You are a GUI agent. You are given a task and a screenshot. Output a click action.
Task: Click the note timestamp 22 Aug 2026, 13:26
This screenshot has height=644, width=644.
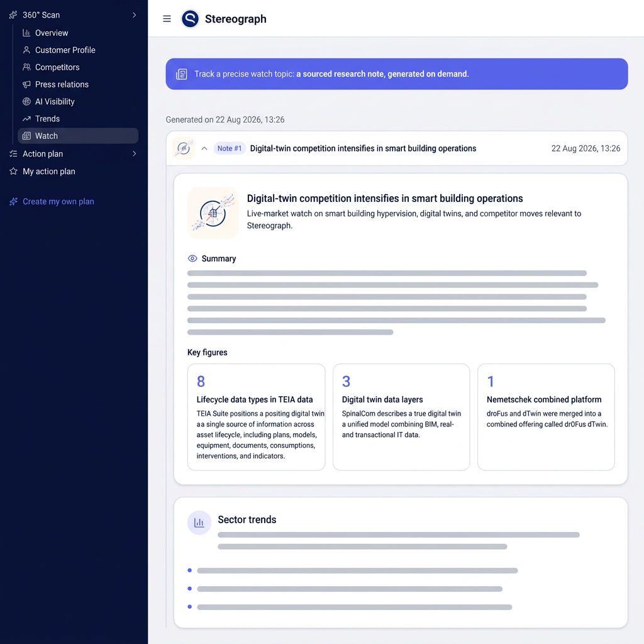[x=586, y=148]
